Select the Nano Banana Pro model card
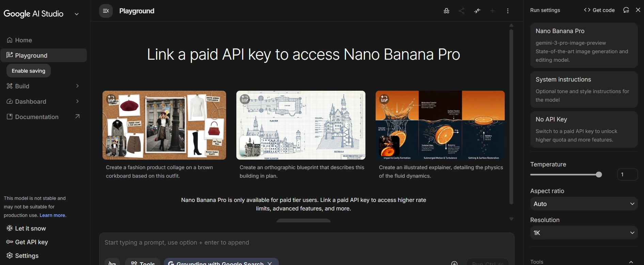This screenshot has width=644, height=265. [x=584, y=45]
